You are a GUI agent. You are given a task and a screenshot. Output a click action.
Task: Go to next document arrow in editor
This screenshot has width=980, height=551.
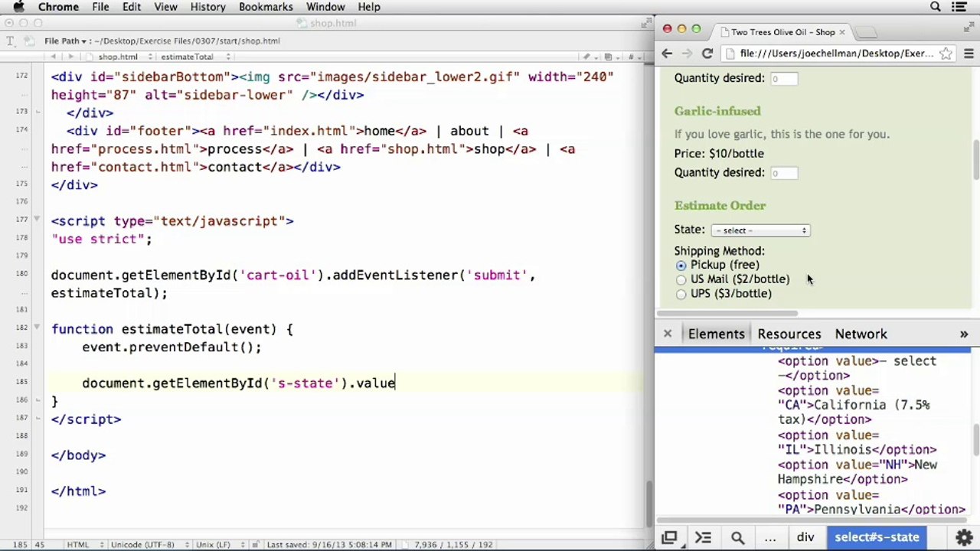coord(70,57)
